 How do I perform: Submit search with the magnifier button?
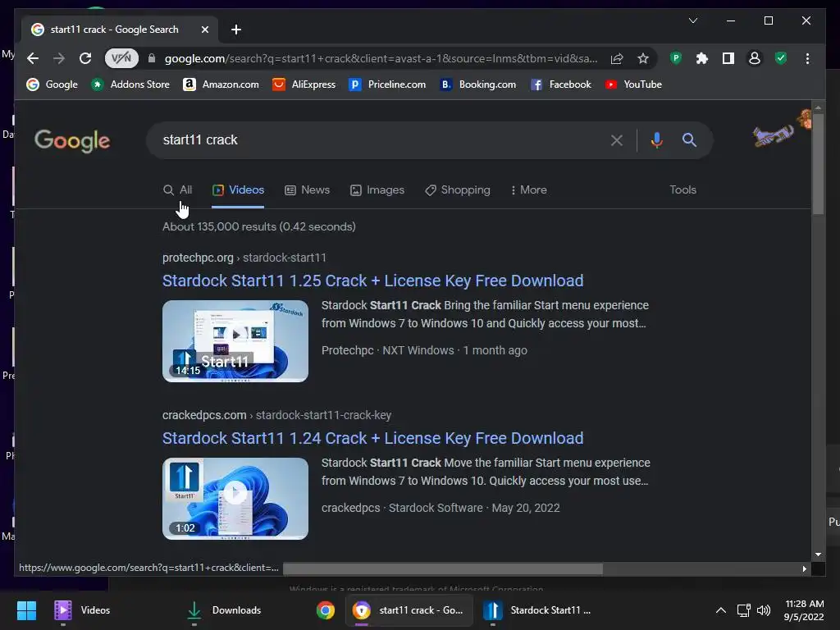[689, 140]
